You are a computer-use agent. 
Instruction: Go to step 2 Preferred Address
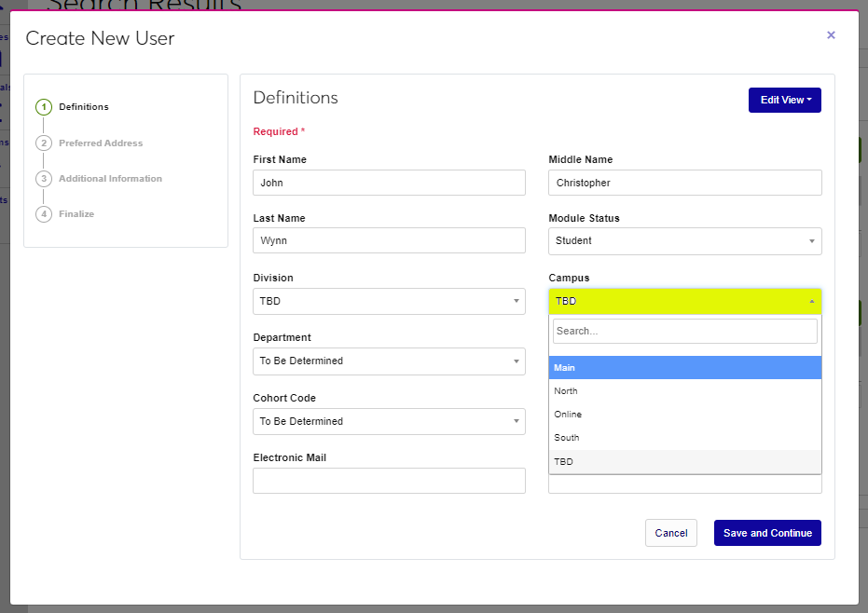100,143
